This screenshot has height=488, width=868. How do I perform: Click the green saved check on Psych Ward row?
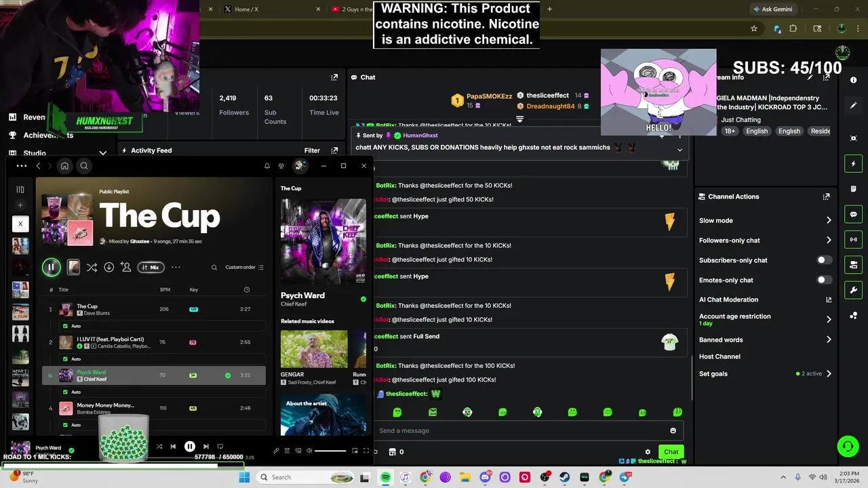tap(228, 375)
